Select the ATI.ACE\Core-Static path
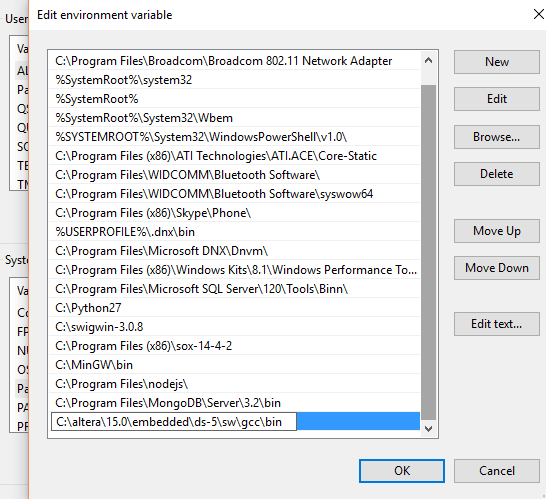Screen dimensions: 546x499 234,156
